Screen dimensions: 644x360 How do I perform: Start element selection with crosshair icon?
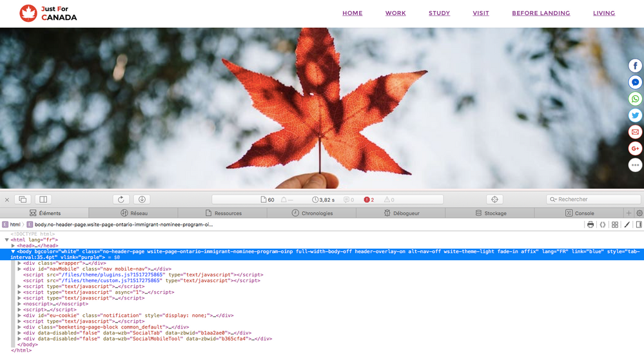494,200
